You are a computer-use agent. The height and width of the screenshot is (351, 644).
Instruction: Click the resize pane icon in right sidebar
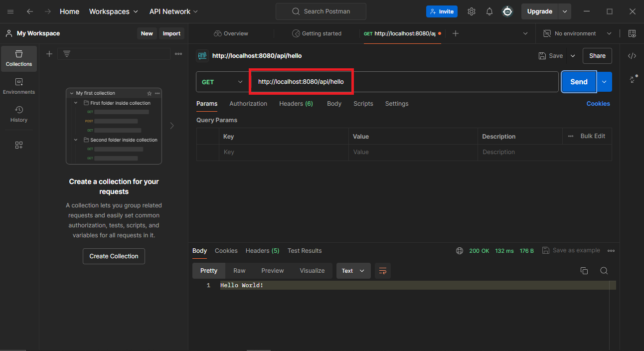633,79
